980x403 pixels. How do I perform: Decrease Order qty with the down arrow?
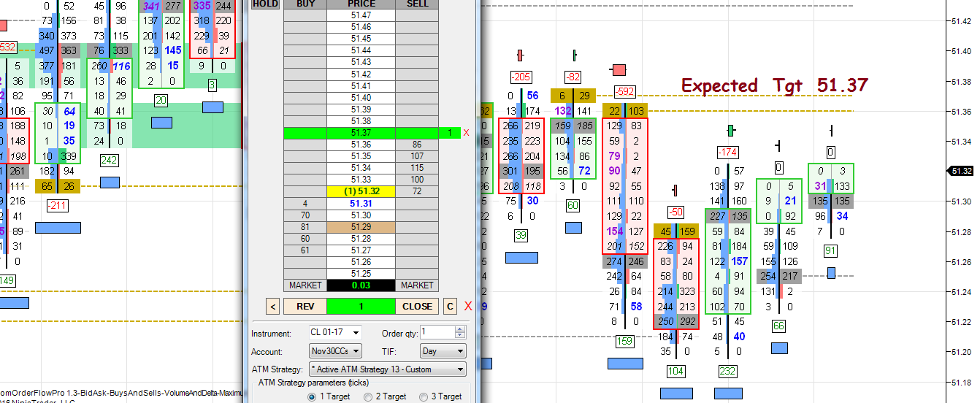click(459, 336)
